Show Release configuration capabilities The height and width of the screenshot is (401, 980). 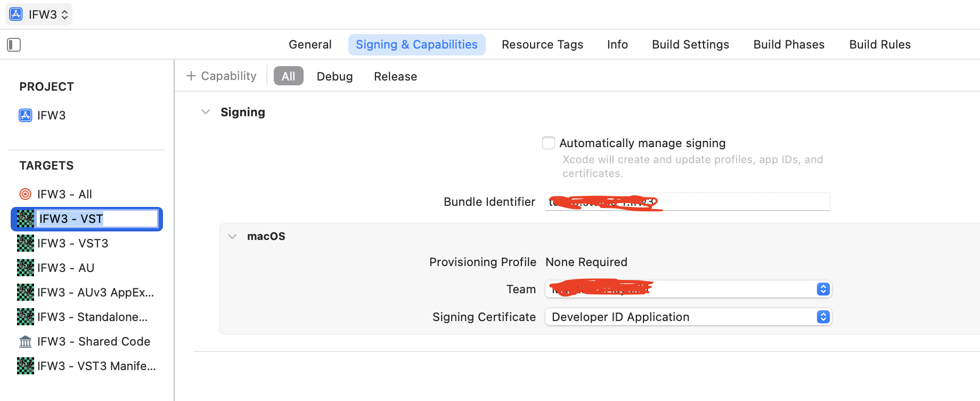[395, 76]
